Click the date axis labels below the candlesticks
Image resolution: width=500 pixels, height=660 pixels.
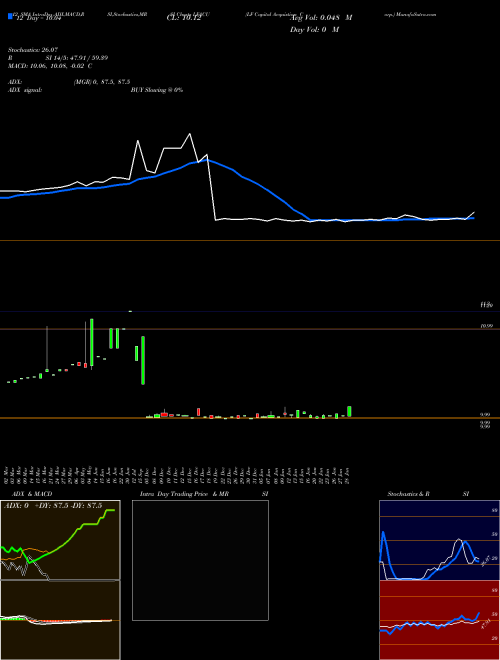tap(179, 475)
